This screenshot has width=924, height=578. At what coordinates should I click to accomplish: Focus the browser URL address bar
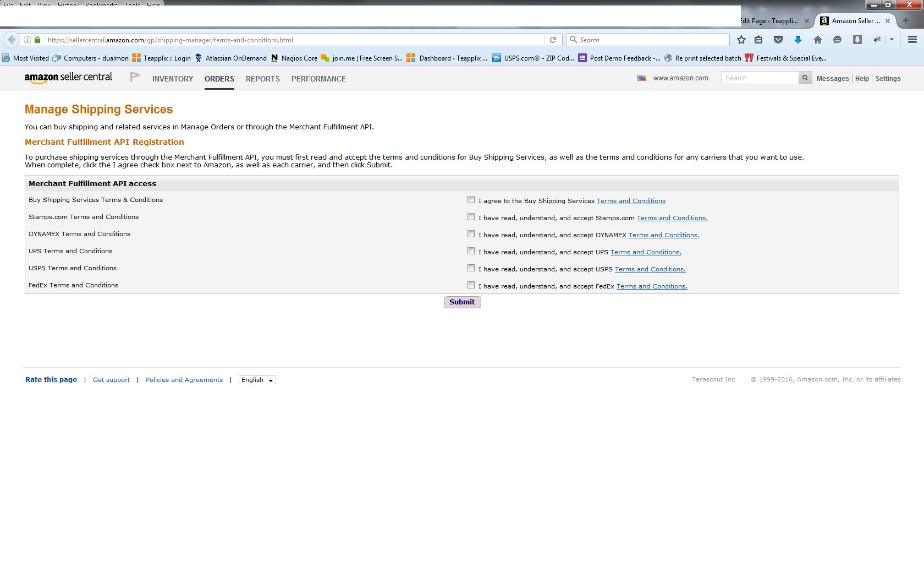tap(294, 40)
